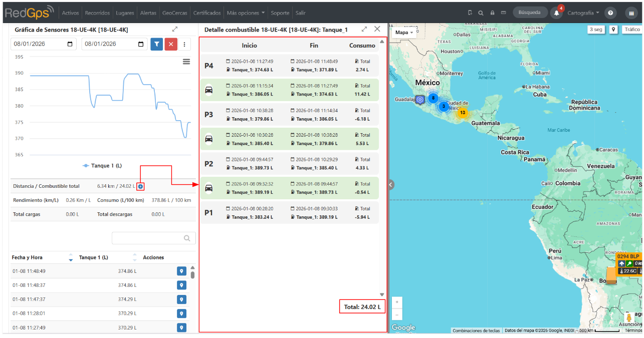Click the table search input field
644x338 pixels.
154,238
